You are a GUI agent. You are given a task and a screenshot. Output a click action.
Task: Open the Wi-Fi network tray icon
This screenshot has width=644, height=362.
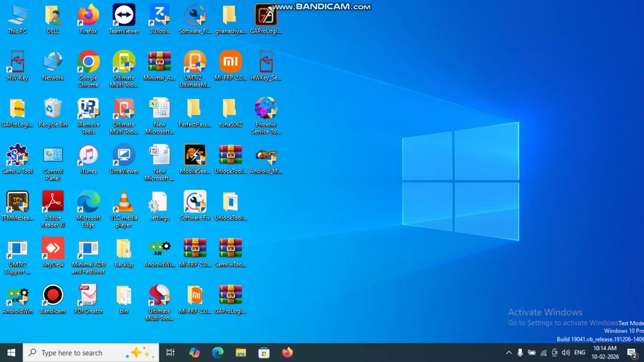click(x=543, y=352)
